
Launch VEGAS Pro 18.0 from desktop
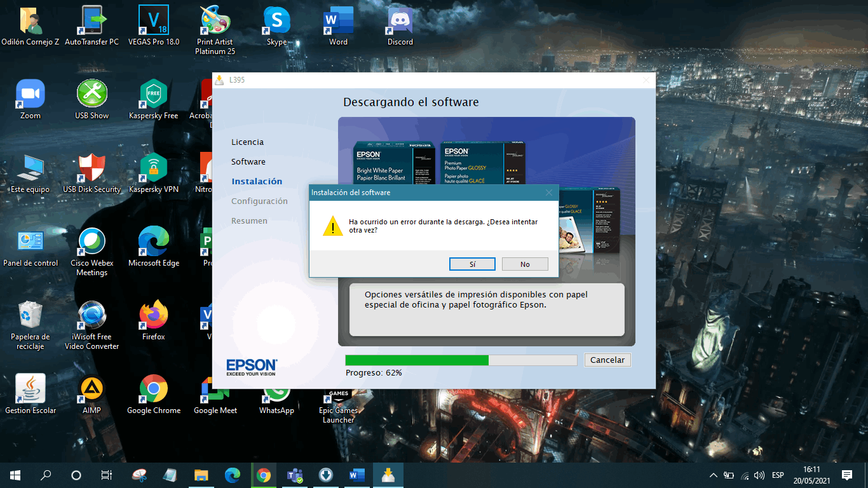[x=154, y=27]
